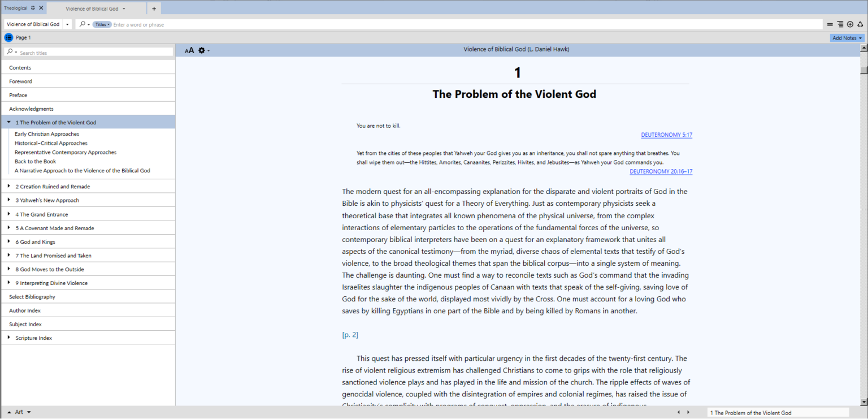Click the add resource plus-circle icon
This screenshot has width=868, height=419.
(x=850, y=24)
